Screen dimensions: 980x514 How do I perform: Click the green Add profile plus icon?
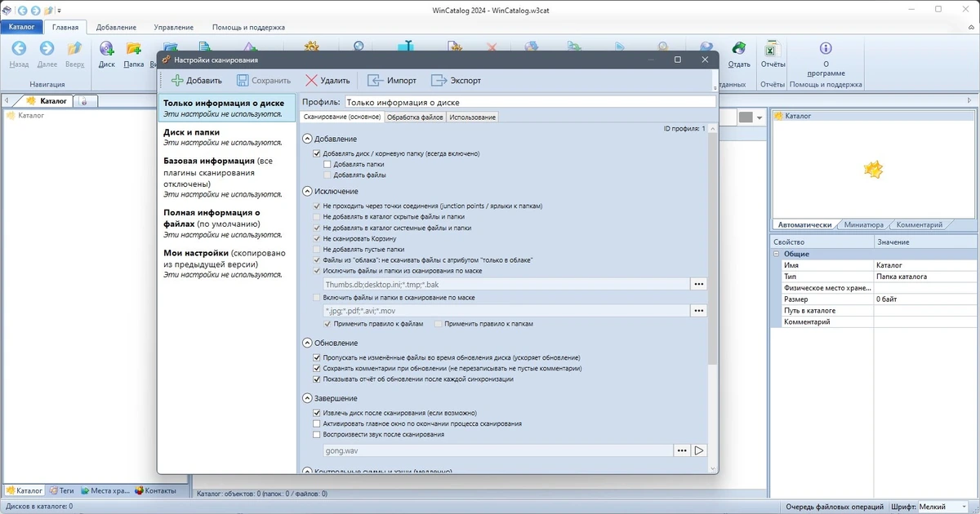[x=177, y=81]
